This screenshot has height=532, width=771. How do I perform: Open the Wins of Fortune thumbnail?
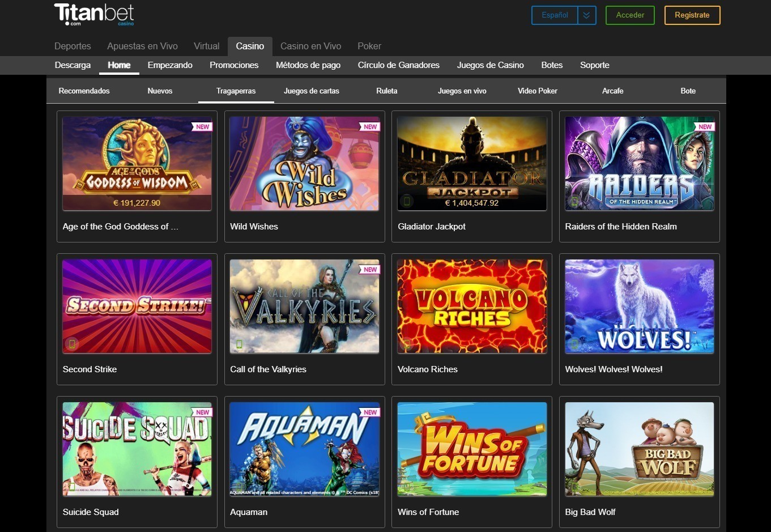tap(472, 449)
